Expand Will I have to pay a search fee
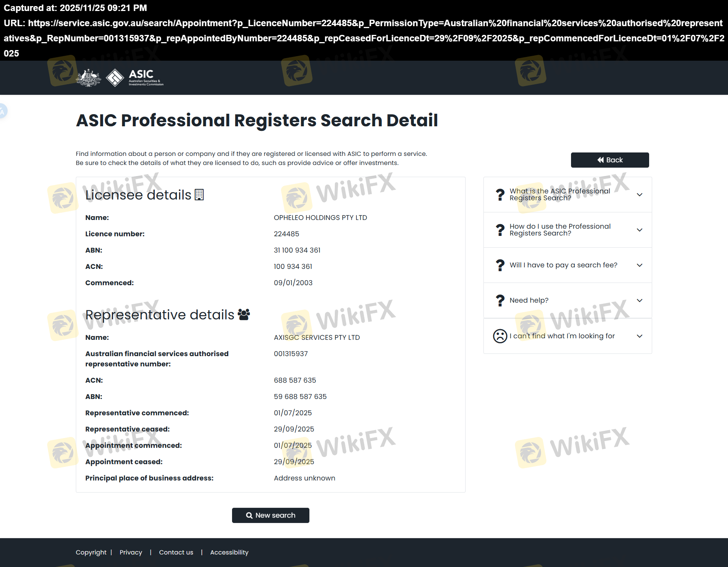The image size is (728, 567). (x=639, y=265)
